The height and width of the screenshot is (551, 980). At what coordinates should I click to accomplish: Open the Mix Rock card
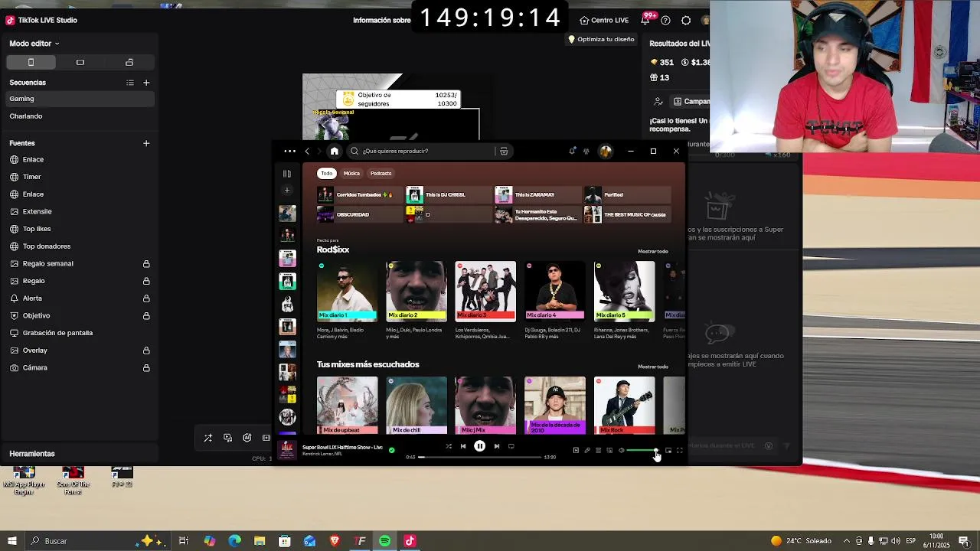(624, 406)
